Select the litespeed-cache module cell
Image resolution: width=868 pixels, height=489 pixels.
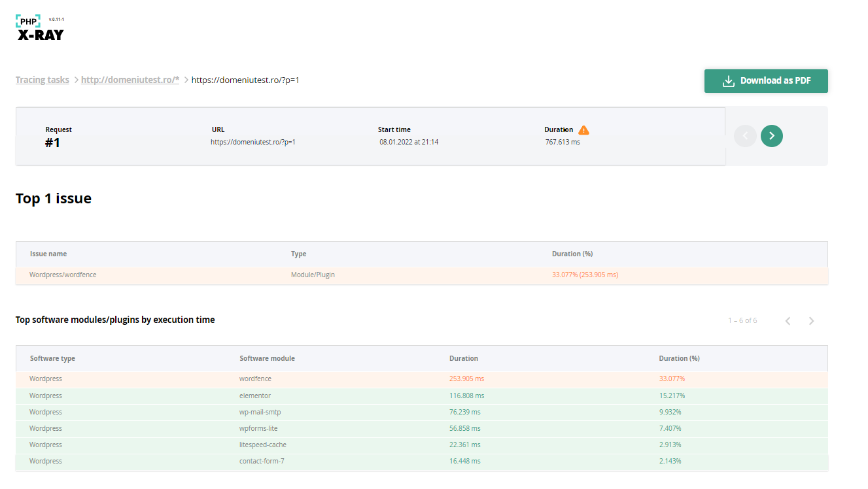(x=263, y=445)
